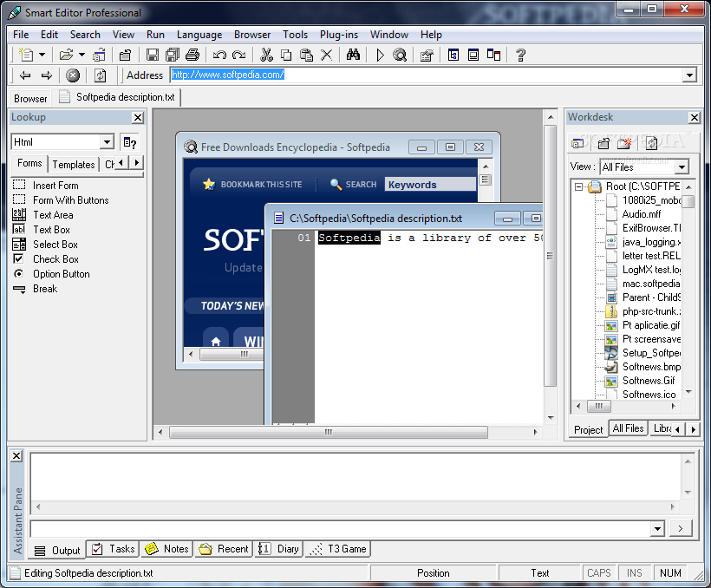The image size is (711, 588).
Task: Click the Properties icon in main toolbar
Action: click(x=427, y=55)
